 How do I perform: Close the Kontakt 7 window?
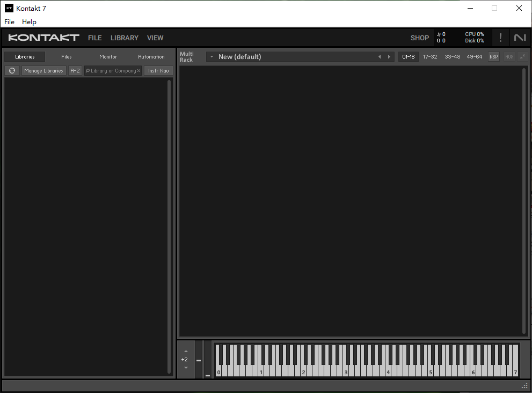click(519, 8)
